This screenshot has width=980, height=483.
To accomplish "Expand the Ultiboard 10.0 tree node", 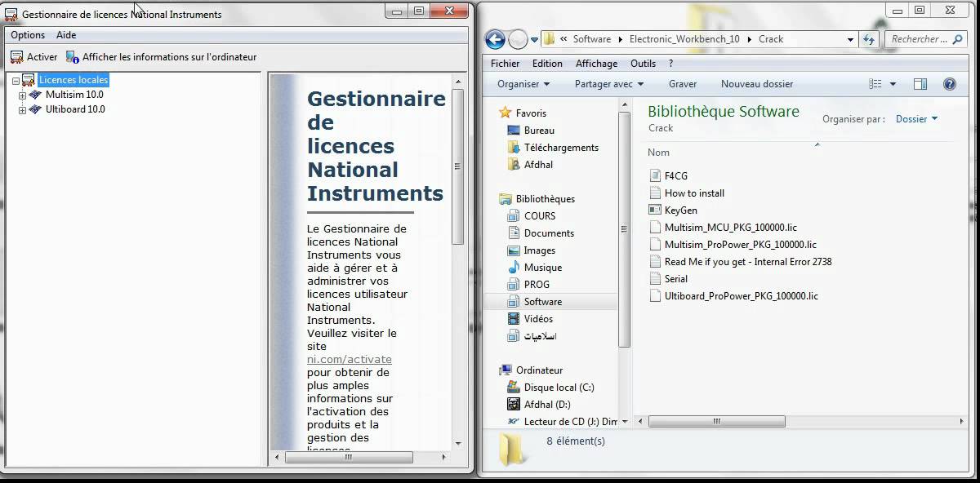I will [x=22, y=110].
